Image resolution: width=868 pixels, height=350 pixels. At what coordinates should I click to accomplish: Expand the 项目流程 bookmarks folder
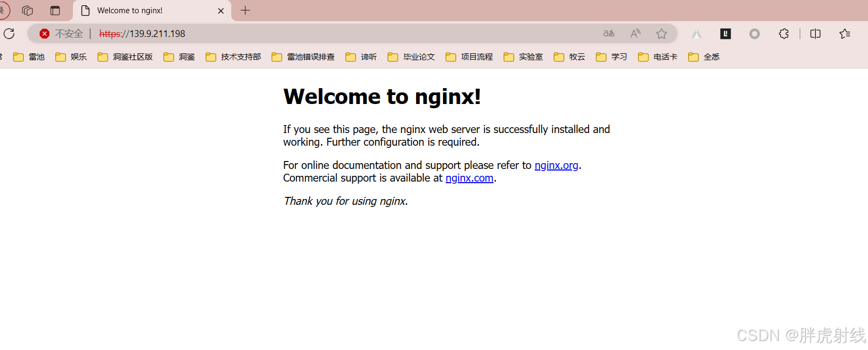[x=469, y=57]
